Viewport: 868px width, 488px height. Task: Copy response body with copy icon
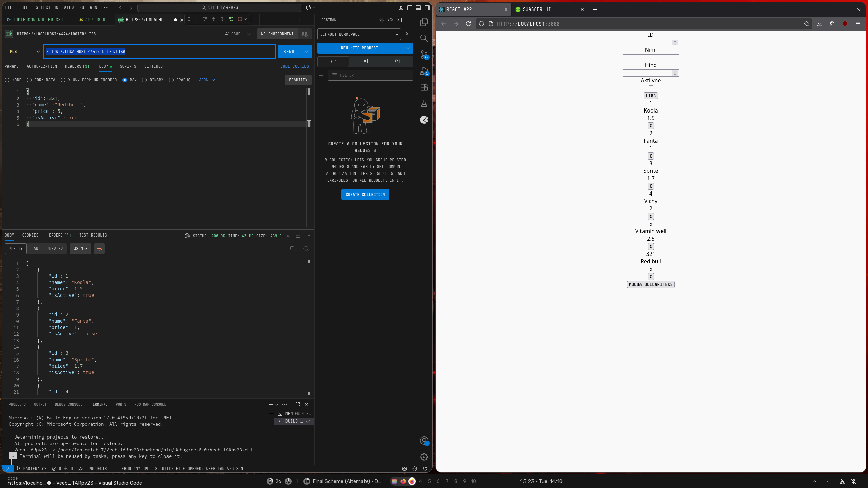(x=293, y=249)
